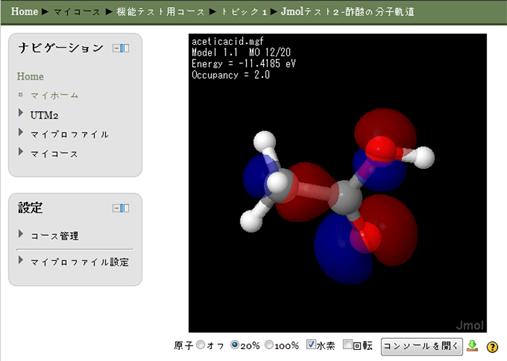Dock the ナビゲーション block
The image size is (507, 361).
pyautogui.click(x=125, y=48)
